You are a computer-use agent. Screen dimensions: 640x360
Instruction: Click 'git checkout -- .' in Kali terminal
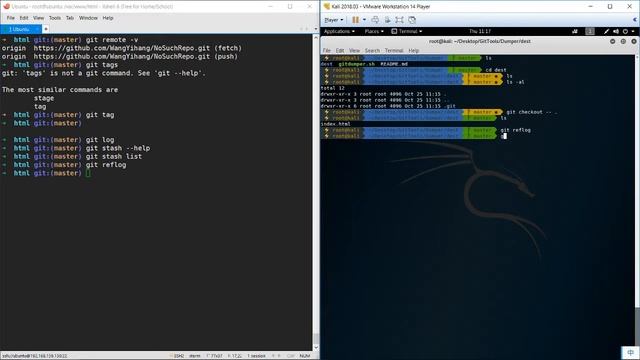click(532, 112)
